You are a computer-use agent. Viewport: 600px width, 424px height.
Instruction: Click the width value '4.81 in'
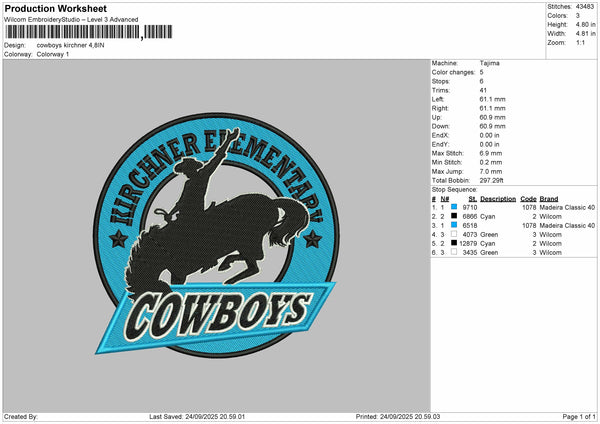(x=585, y=34)
